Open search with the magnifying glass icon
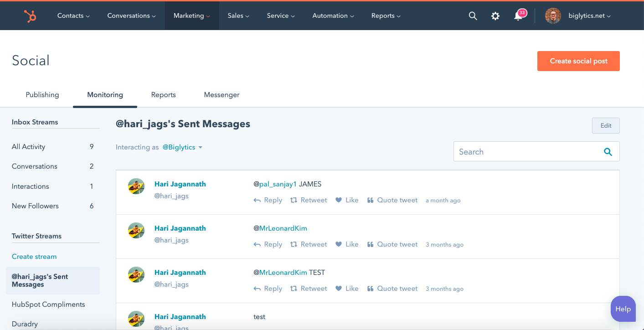The image size is (644, 330). (x=473, y=16)
